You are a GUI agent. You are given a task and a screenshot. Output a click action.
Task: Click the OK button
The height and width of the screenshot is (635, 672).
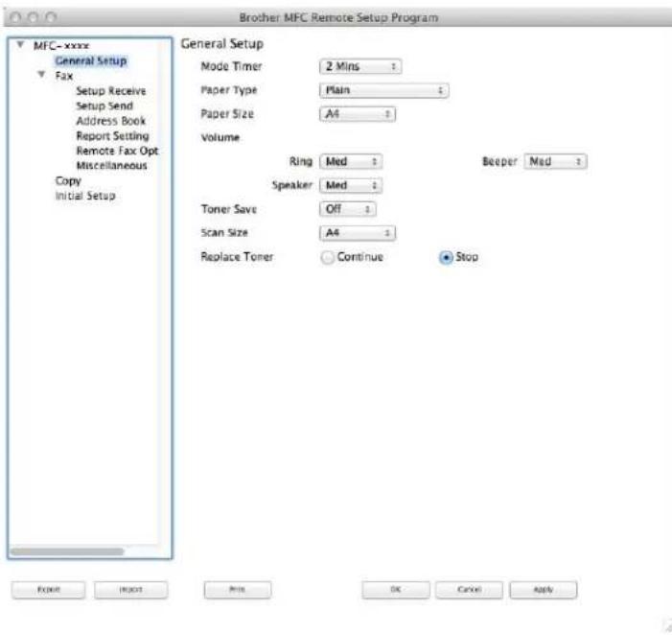396,590
